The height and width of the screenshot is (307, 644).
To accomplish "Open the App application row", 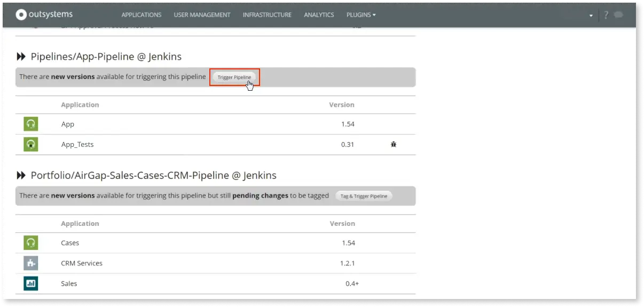I will (x=215, y=124).
